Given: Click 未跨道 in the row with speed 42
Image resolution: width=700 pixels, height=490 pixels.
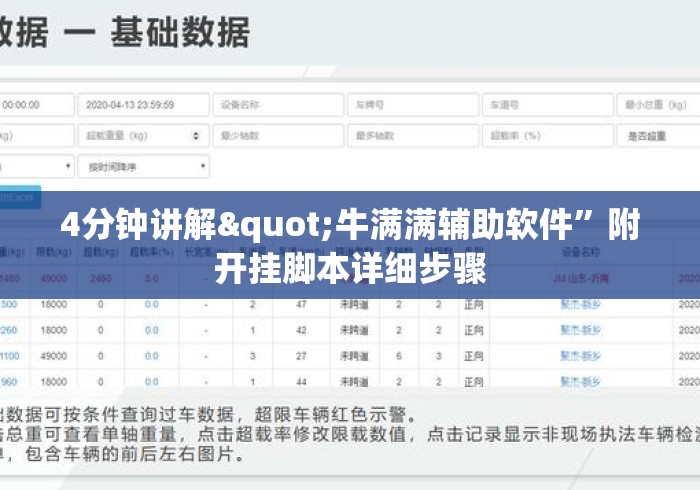Looking at the screenshot, I should (x=354, y=330).
